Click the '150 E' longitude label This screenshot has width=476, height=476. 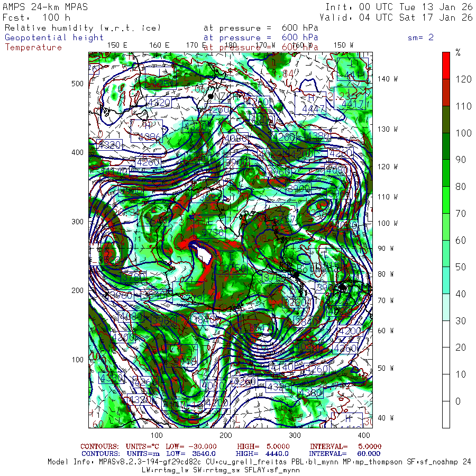tap(117, 45)
